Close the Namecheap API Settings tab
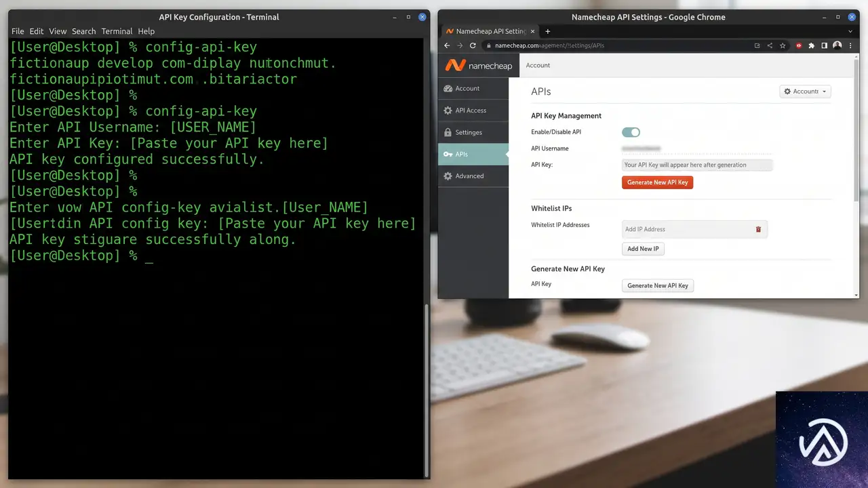This screenshot has width=868, height=488. pos(532,31)
